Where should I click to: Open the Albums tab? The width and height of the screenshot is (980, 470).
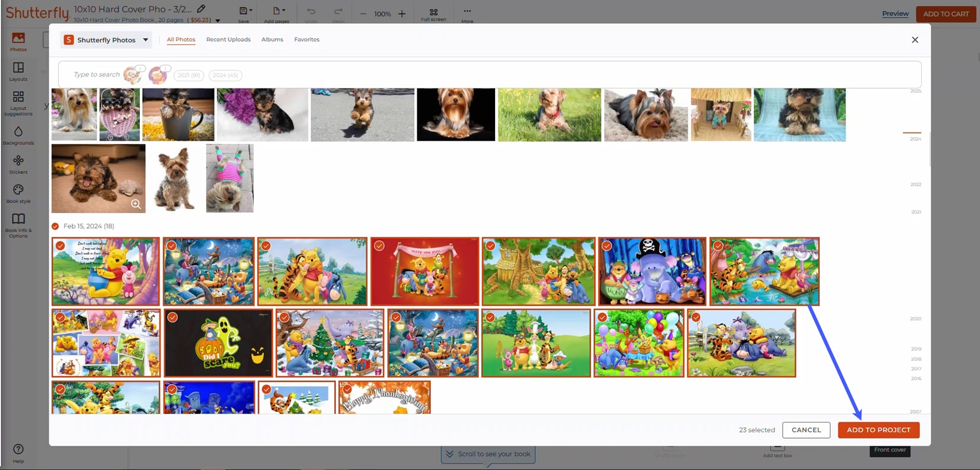click(272, 39)
